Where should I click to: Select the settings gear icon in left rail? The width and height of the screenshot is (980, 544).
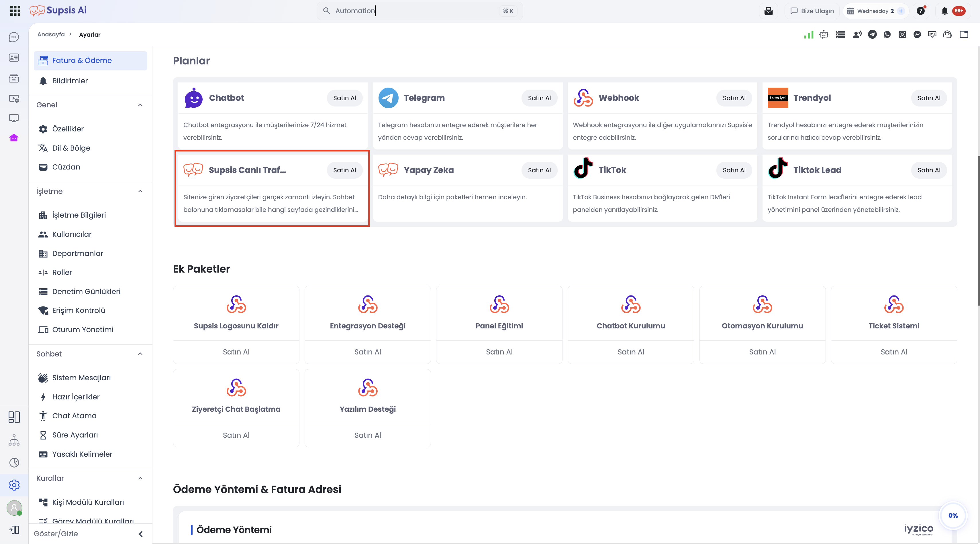click(14, 485)
